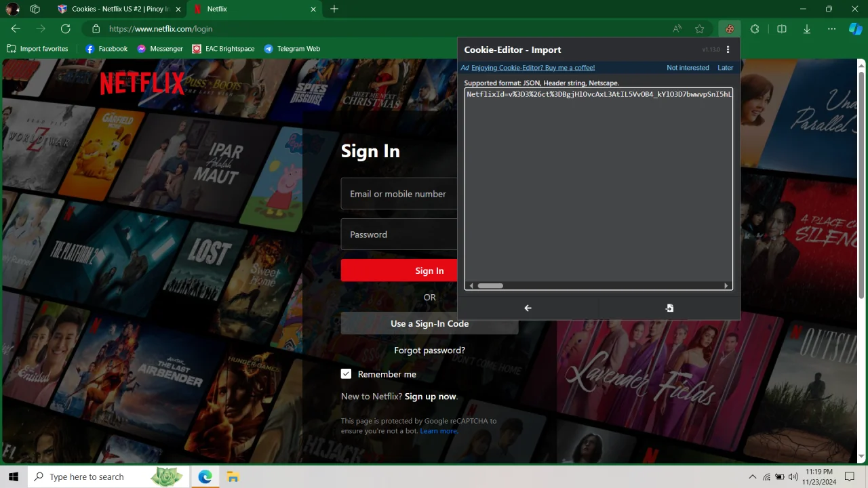Add this page to favorites star icon
This screenshot has width=868, height=488.
pos(700,29)
